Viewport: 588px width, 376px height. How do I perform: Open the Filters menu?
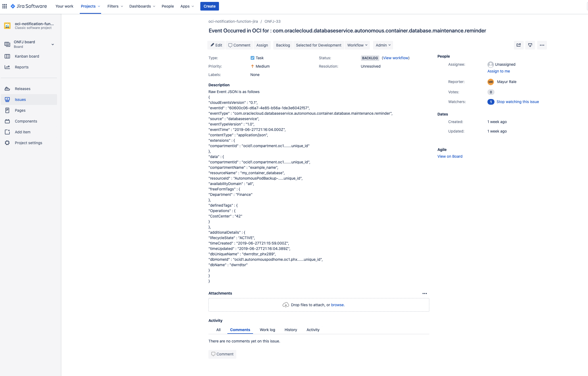pos(115,6)
